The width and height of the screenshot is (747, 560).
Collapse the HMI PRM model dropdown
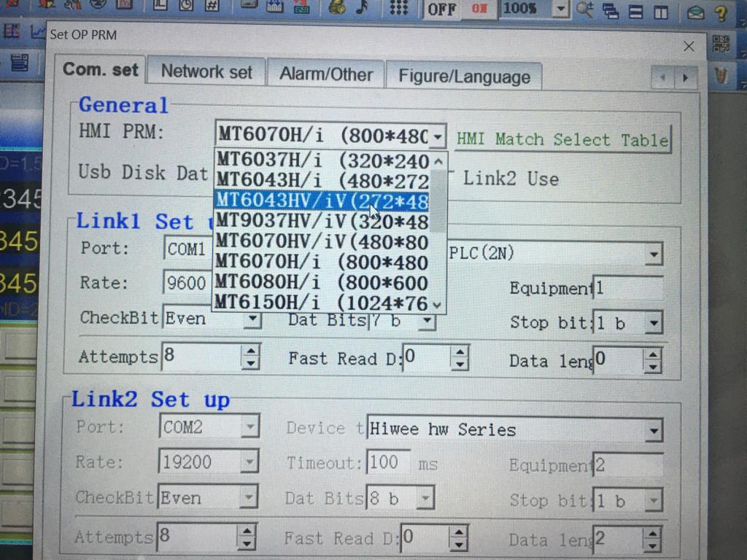point(438,137)
